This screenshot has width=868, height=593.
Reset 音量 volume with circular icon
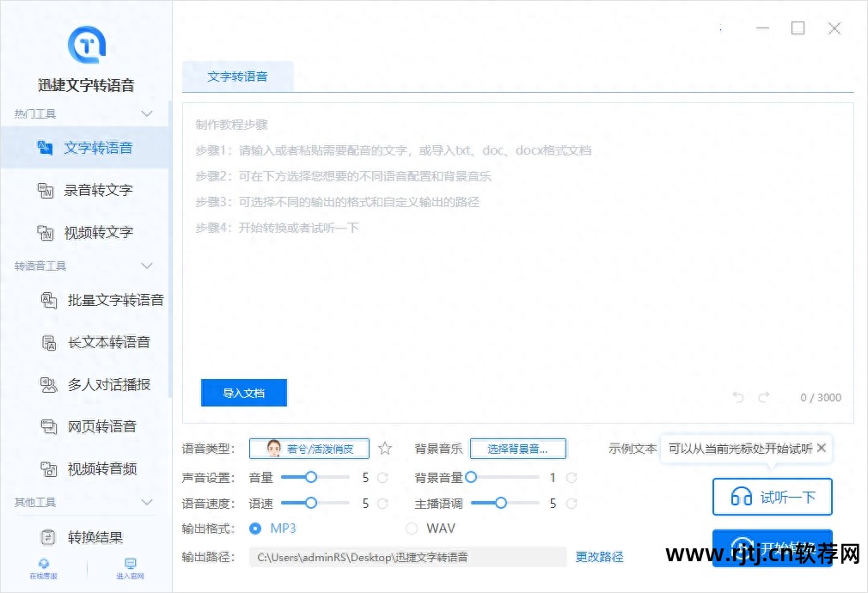coord(382,477)
